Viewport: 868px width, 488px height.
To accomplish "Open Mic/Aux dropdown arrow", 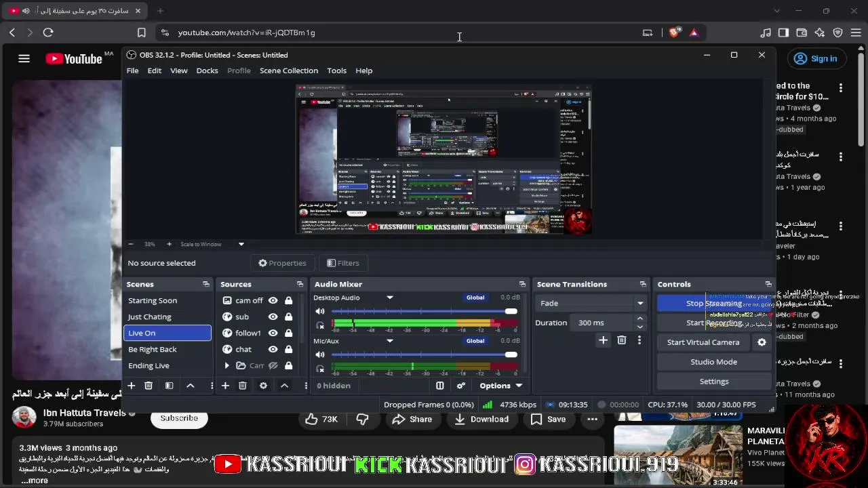I will pyautogui.click(x=390, y=341).
